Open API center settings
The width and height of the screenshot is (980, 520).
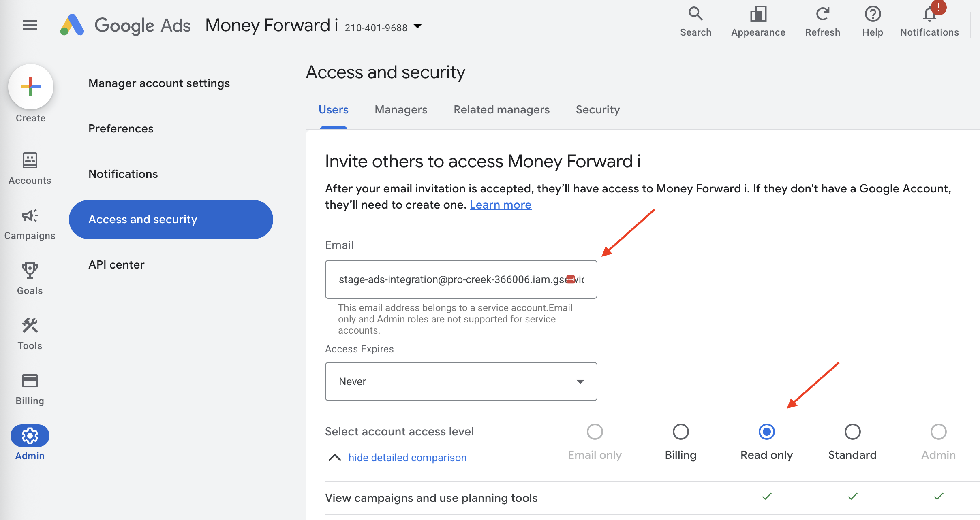(116, 265)
